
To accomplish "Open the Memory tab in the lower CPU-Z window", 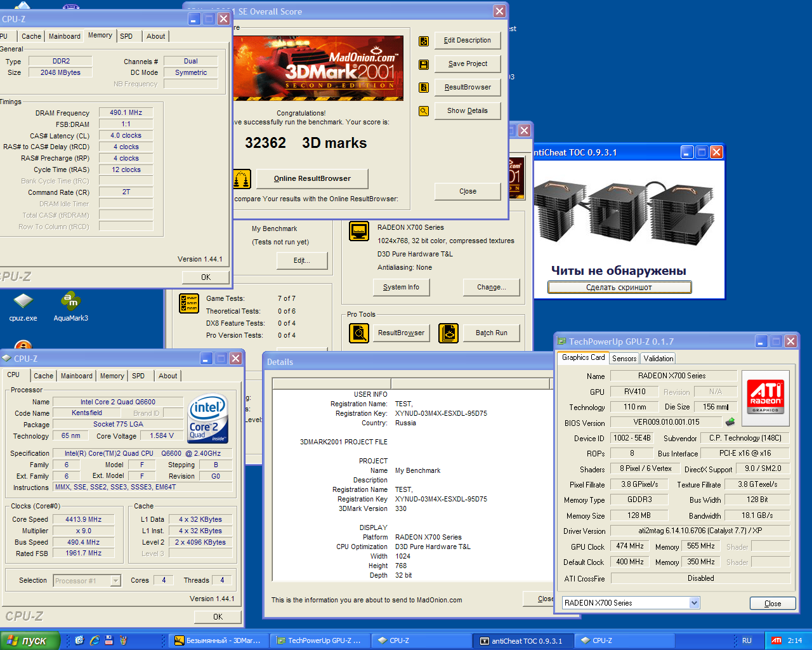I will (x=112, y=376).
